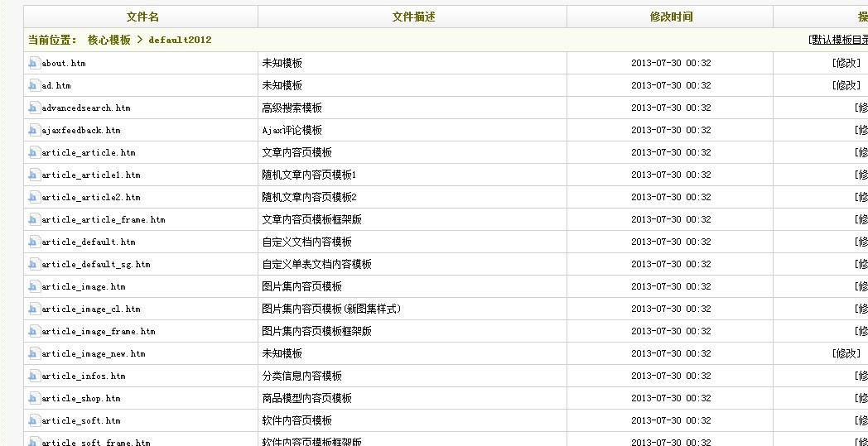Click the article_default.htm file icon

[x=34, y=242]
